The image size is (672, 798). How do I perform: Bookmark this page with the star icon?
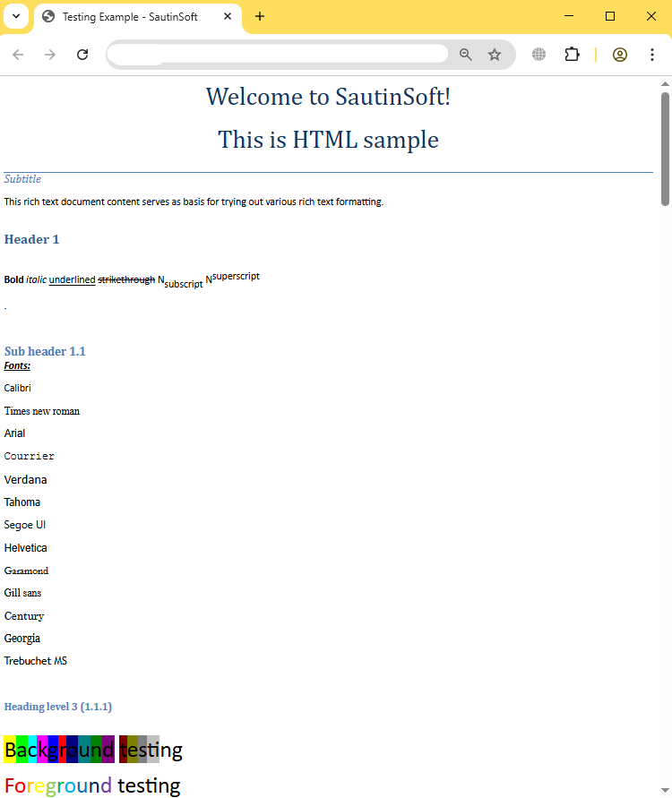(495, 55)
